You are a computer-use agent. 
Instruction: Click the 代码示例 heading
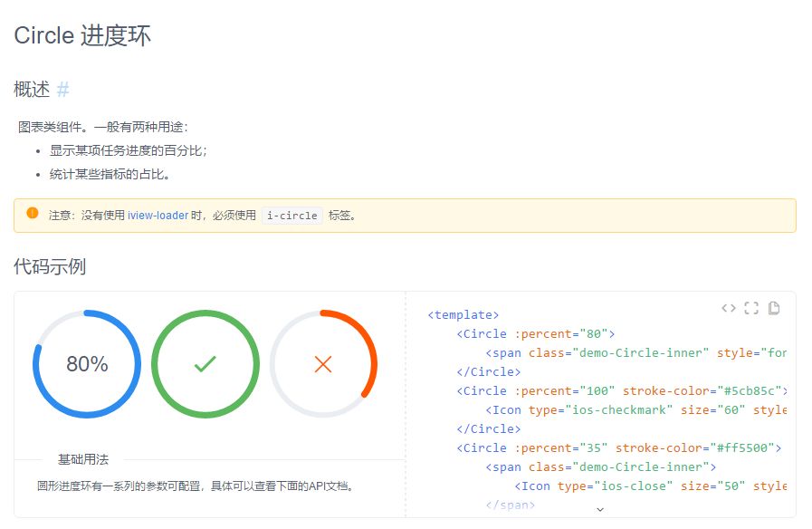click(x=50, y=267)
